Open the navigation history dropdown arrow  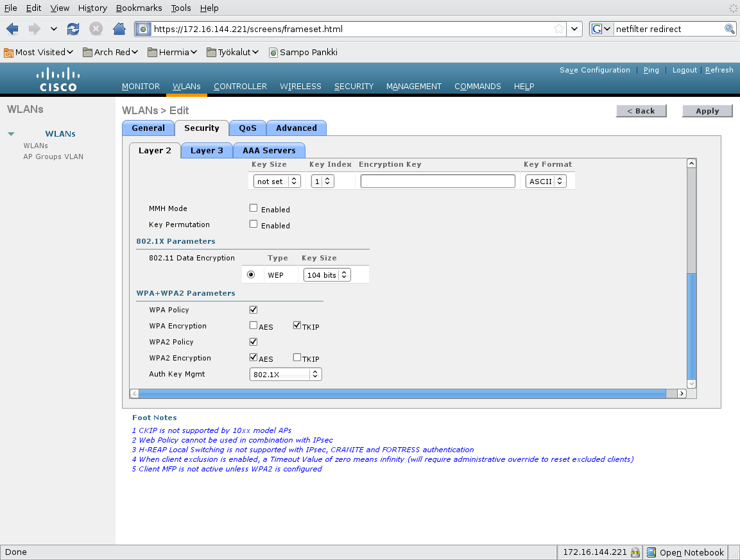point(54,29)
